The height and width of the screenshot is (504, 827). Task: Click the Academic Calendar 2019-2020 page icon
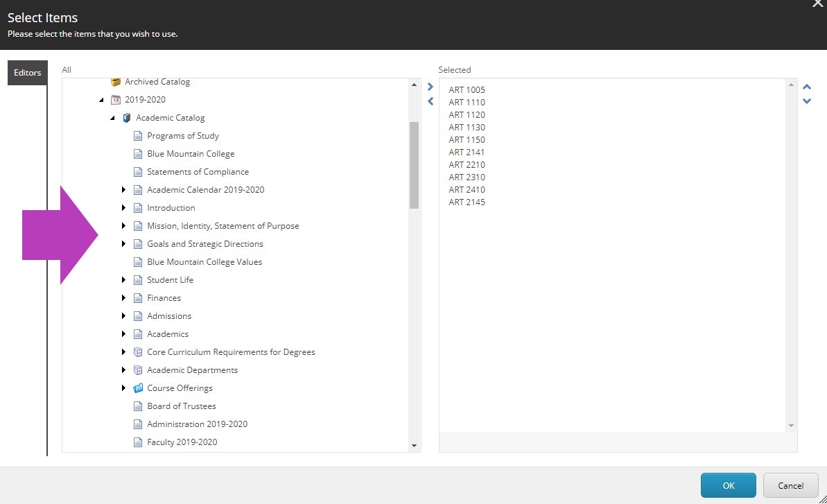138,190
